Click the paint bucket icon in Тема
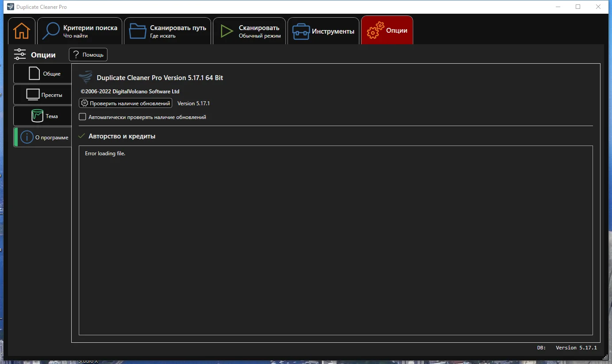Image resolution: width=612 pixels, height=364 pixels. 37,116
